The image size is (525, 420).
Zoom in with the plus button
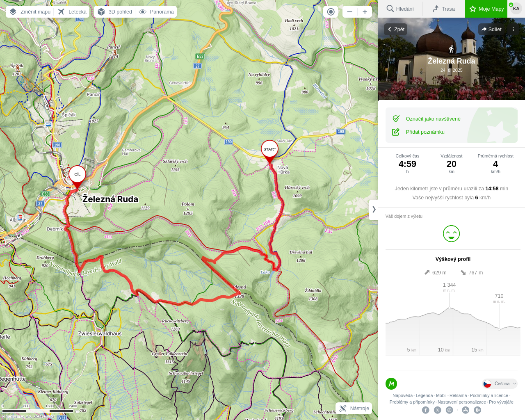[x=365, y=12]
